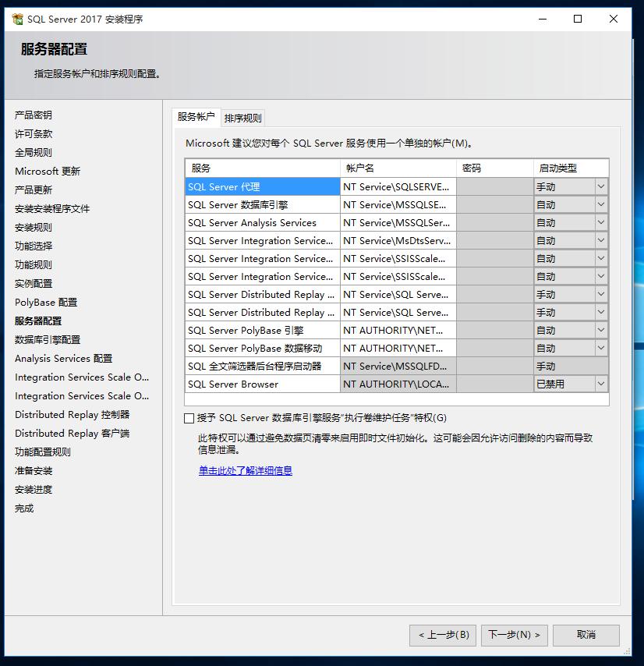The width and height of the screenshot is (644, 666).
Task: Select the SQL Server PolyBase 数据移动 cell
Action: tap(262, 349)
